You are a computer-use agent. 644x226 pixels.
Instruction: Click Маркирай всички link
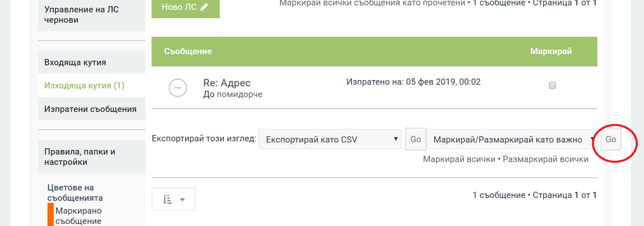point(459,159)
